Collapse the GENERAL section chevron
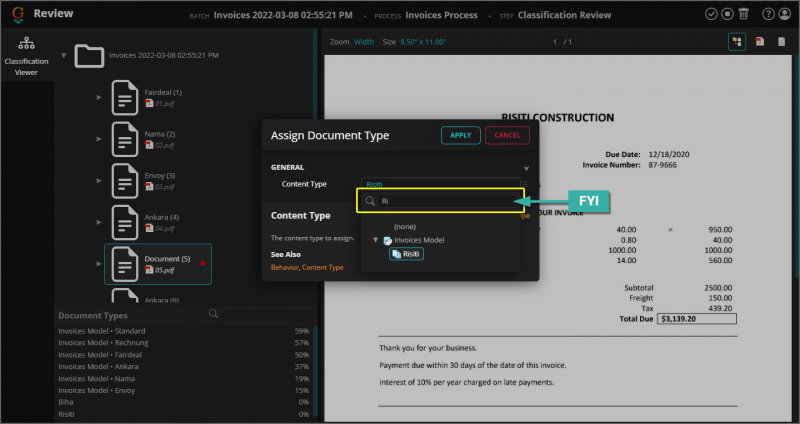 526,168
